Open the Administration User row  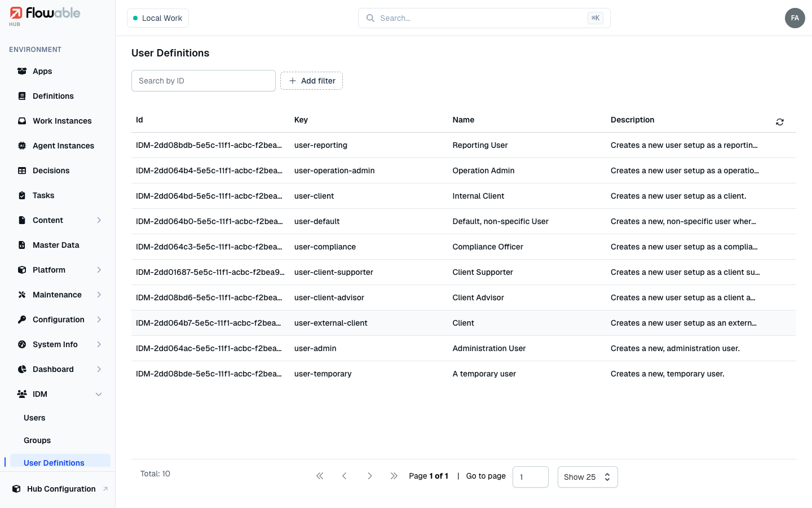[464, 348]
